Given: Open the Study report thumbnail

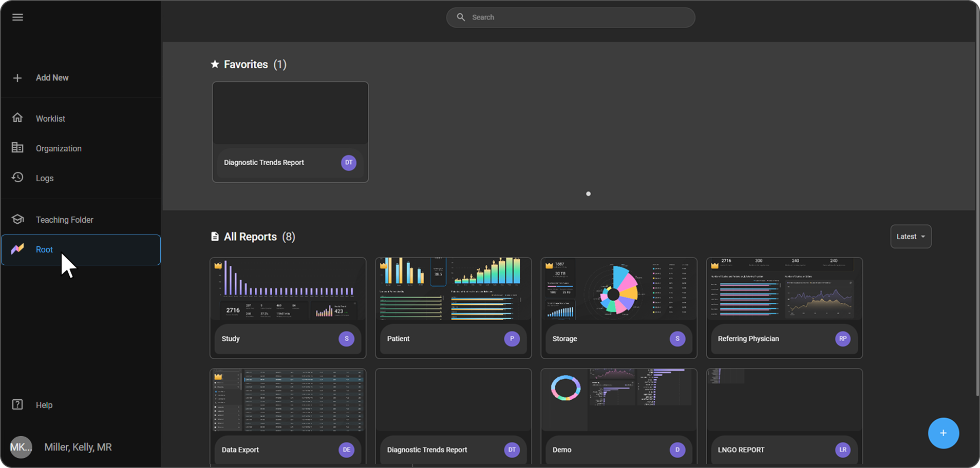Looking at the screenshot, I should coord(288,290).
